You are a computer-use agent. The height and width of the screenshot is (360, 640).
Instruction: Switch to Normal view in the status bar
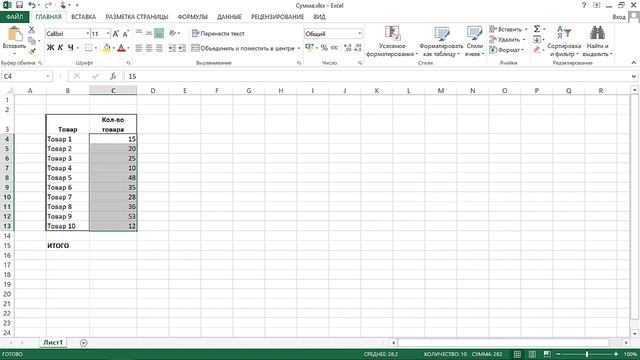(517, 354)
